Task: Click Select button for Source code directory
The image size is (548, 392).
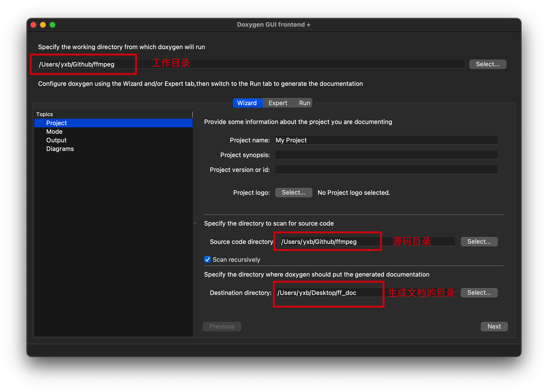Action: pos(479,242)
